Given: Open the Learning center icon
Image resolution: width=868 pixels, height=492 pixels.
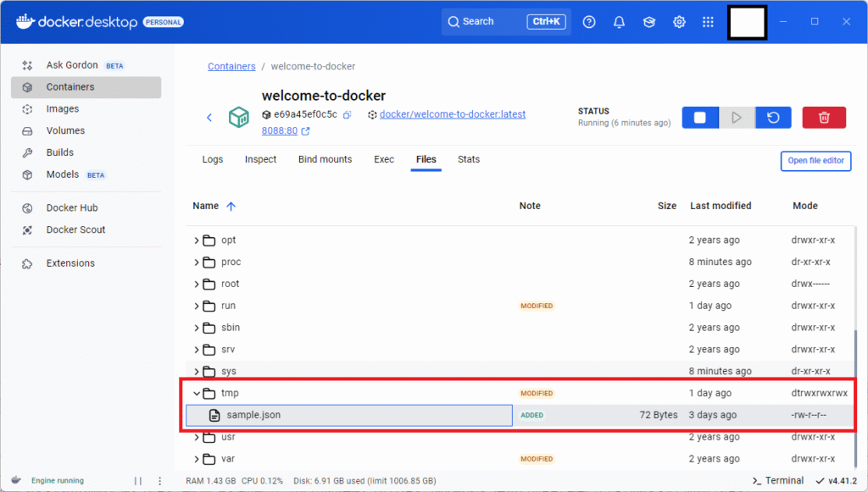Looking at the screenshot, I should tap(648, 22).
